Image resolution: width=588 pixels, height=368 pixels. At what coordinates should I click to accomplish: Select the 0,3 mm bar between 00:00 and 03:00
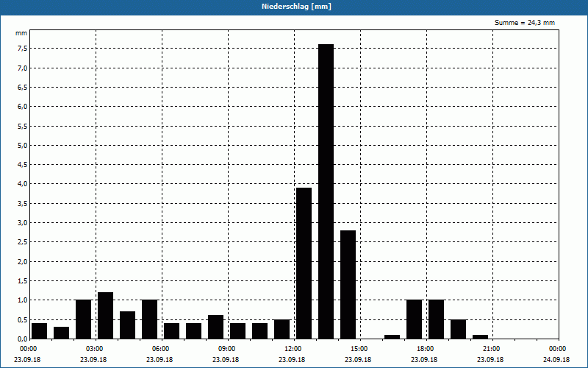coord(61,333)
